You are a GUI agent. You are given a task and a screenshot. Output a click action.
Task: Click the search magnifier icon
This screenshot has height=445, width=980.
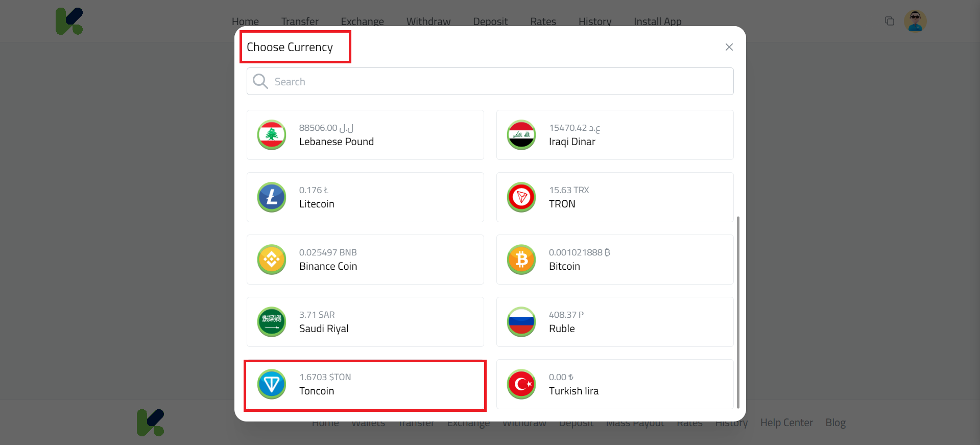pos(260,81)
